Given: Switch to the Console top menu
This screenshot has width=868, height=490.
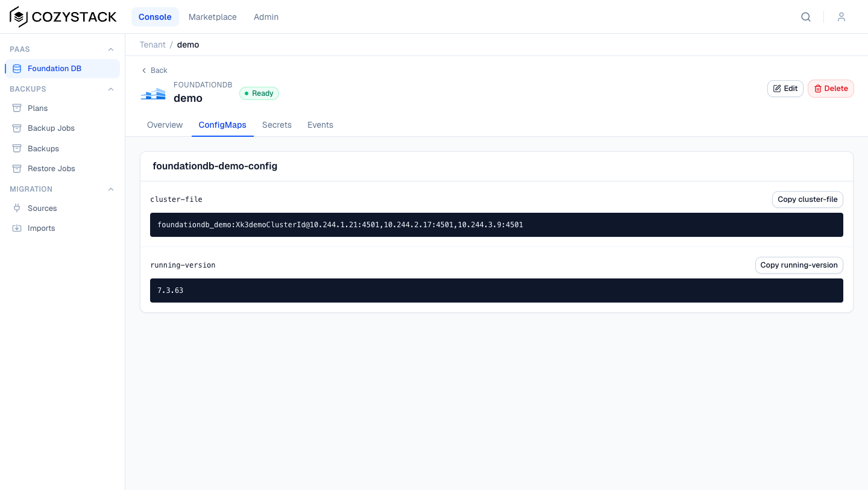Looking at the screenshot, I should click(155, 17).
